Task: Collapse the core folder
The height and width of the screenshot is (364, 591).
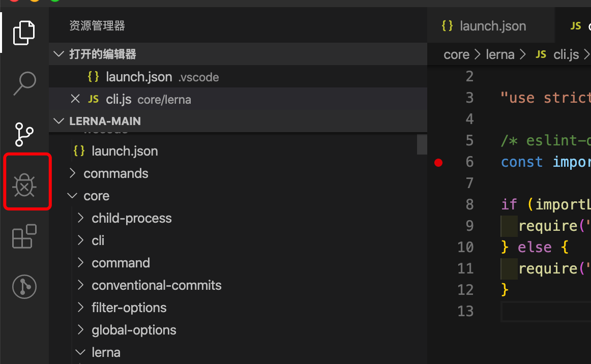Action: point(96,196)
